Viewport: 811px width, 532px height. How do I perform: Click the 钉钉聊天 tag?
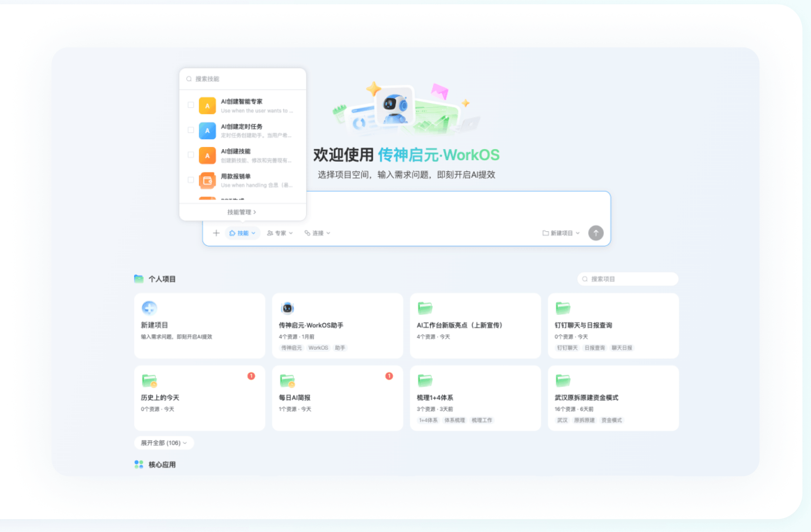[x=567, y=348]
